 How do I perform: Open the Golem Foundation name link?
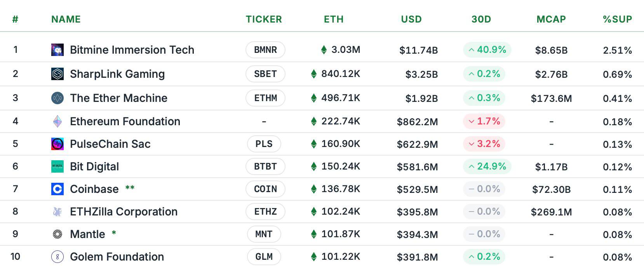[x=117, y=257]
